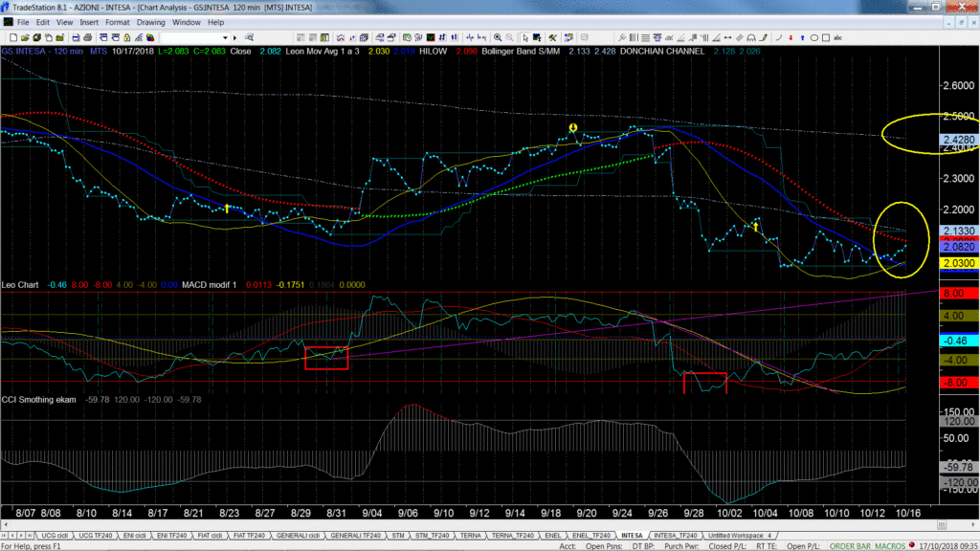Image resolution: width=980 pixels, height=551 pixels.
Task: Switch to the UCG TF240 workspace tab
Action: pos(96,536)
